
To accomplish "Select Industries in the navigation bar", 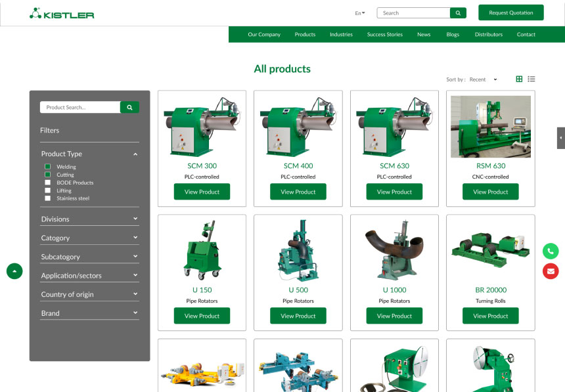I will [x=341, y=34].
